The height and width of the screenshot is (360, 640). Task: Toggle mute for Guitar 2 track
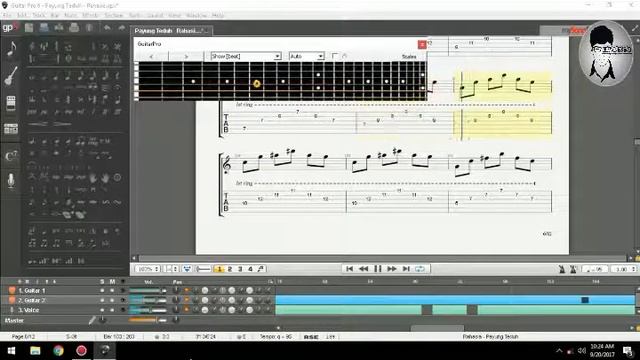coord(112,300)
